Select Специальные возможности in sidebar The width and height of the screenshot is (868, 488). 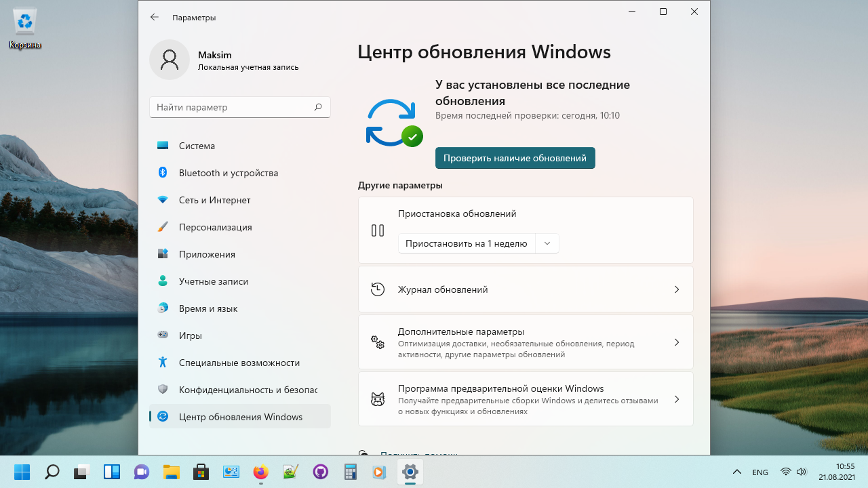click(240, 363)
